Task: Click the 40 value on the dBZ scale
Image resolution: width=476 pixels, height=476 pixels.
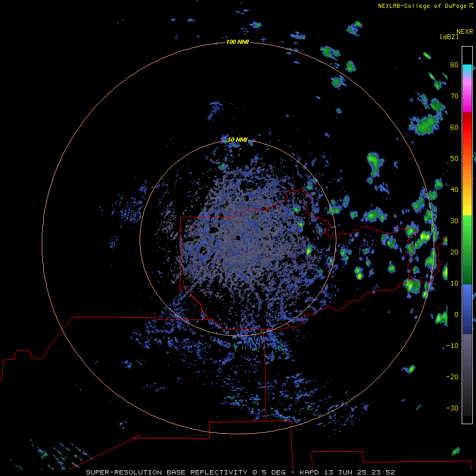Action: pos(454,190)
